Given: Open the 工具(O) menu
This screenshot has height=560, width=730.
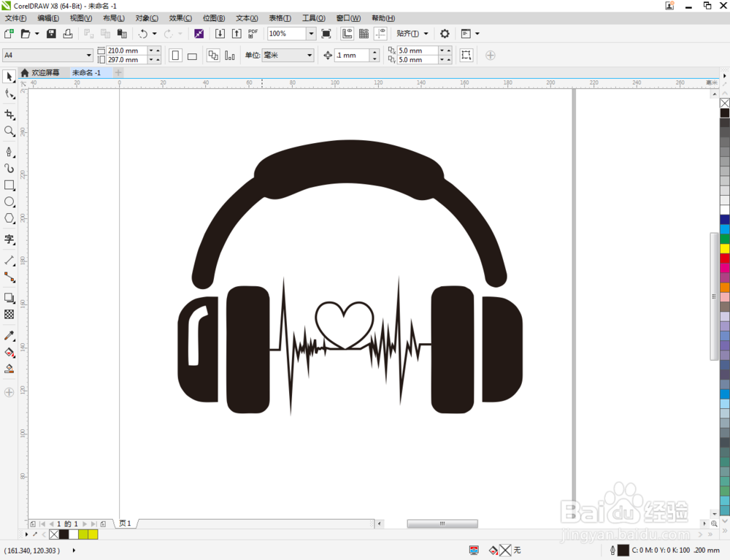Looking at the screenshot, I should point(313,18).
